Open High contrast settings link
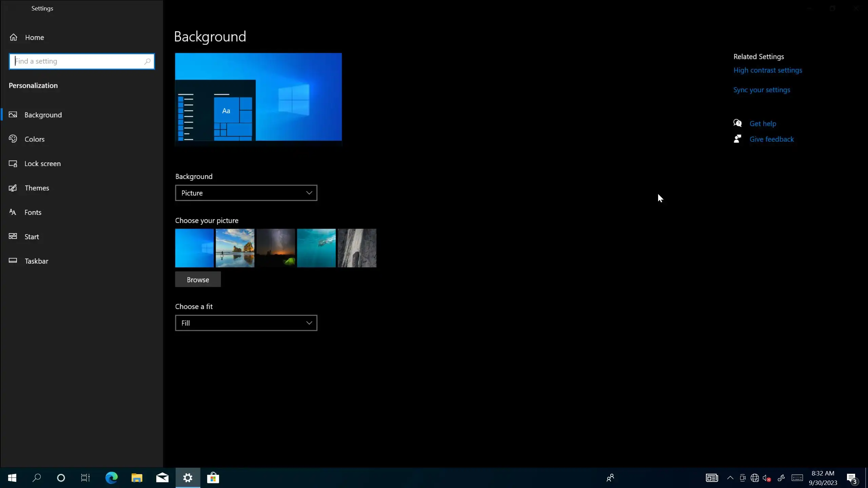 pyautogui.click(x=768, y=70)
